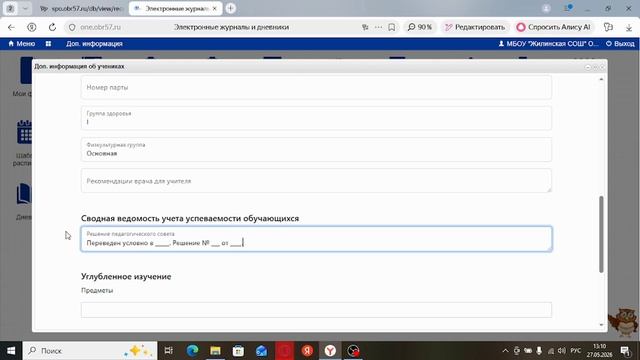Open the 90 % zoom indicator
Screen dimensions: 640x360
point(420,27)
